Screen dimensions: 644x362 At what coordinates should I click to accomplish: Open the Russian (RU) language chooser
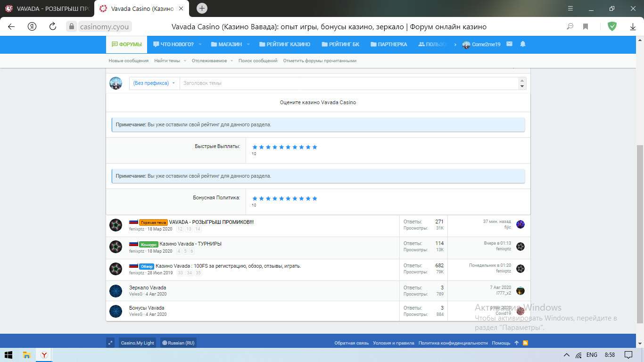click(178, 343)
